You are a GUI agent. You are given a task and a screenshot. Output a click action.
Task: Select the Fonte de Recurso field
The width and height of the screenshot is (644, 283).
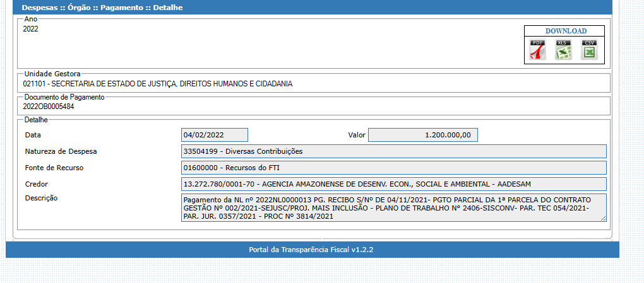coord(393,168)
